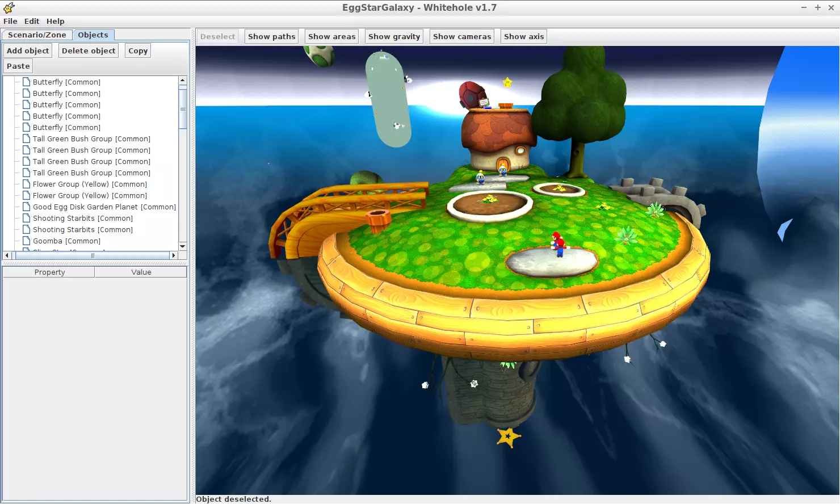Click the document icon beside Good Egg Disk Garden Planet
This screenshot has width=840, height=504.
(x=26, y=207)
